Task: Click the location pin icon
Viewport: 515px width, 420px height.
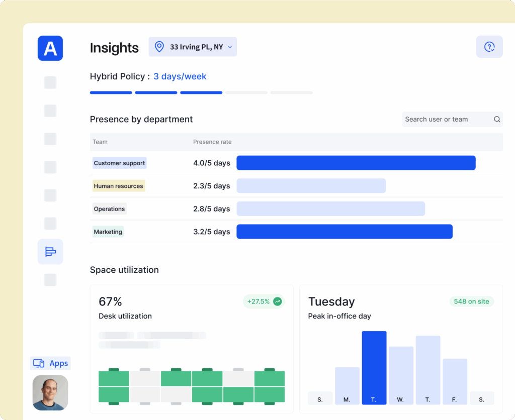Action: [x=159, y=47]
